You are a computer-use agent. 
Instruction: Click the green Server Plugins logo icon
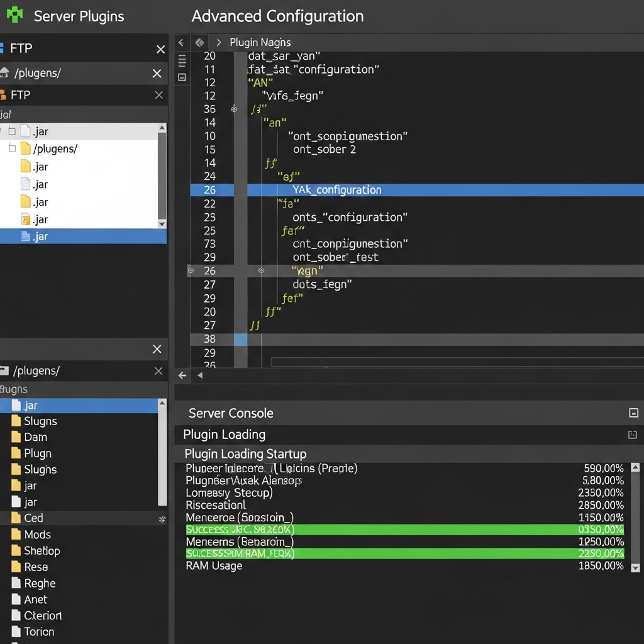[x=15, y=15]
